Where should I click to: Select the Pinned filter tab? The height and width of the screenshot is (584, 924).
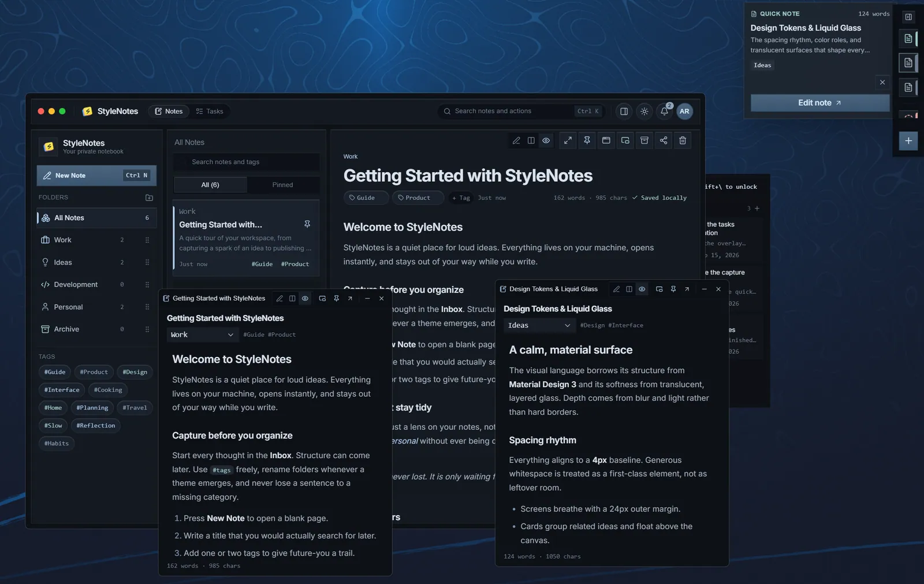pyautogui.click(x=282, y=185)
